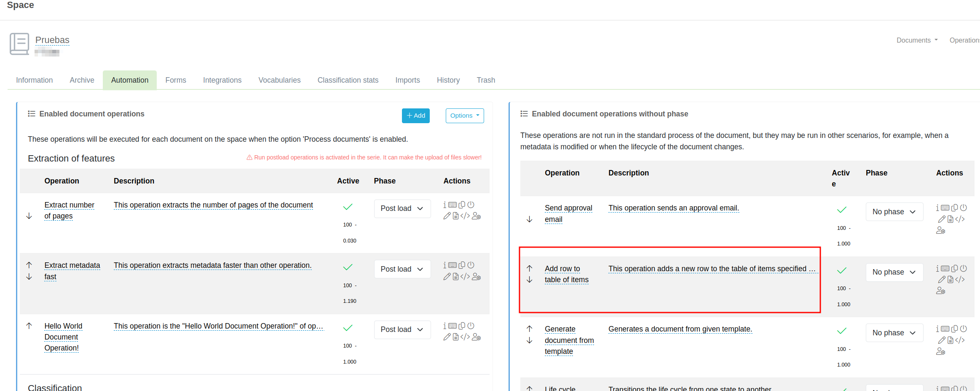Edit Send approval email with pencil icon

click(942, 219)
